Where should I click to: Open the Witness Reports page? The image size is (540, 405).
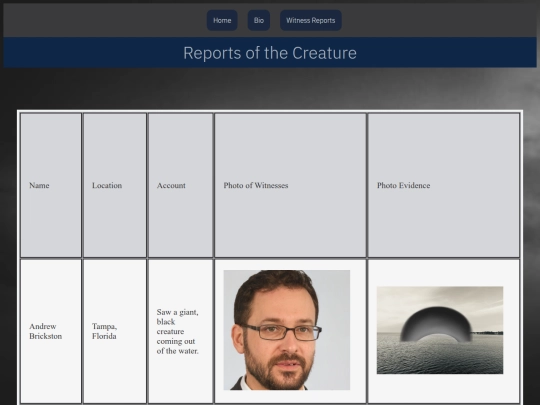click(311, 20)
